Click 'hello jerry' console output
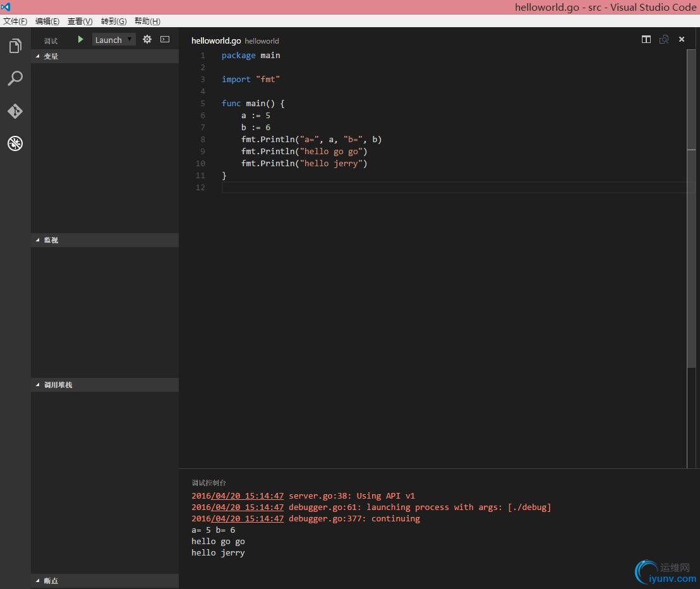This screenshot has width=700, height=589. 219,553
